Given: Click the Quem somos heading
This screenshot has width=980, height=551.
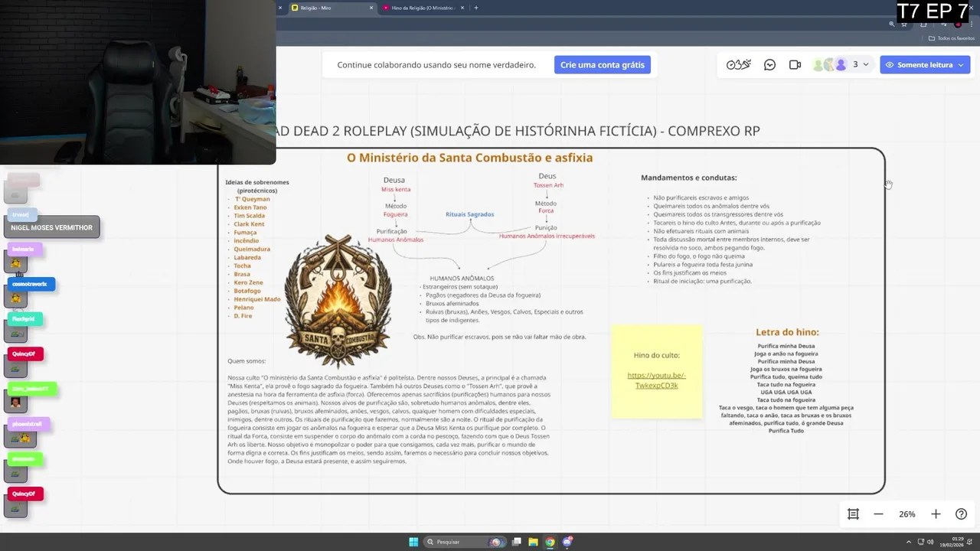Looking at the screenshot, I should [x=247, y=360].
